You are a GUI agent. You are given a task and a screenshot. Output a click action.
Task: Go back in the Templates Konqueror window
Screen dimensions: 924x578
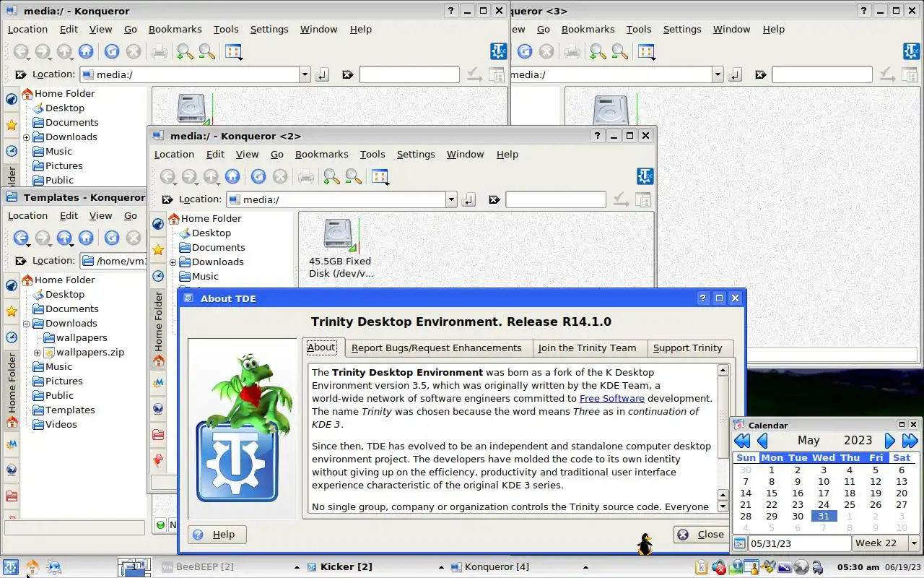pyautogui.click(x=21, y=238)
